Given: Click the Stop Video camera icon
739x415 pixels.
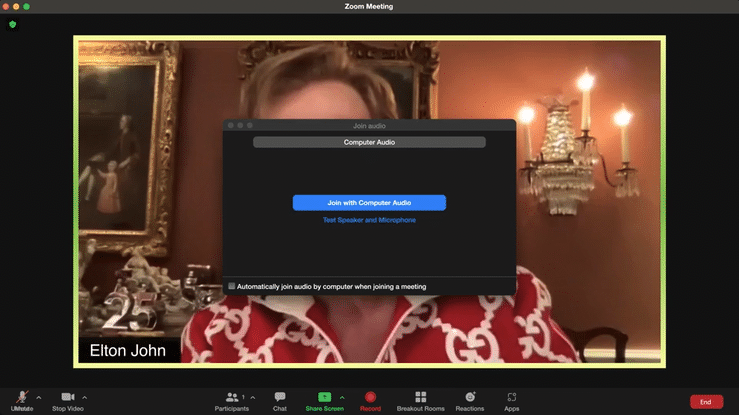Looking at the screenshot, I should (68, 397).
